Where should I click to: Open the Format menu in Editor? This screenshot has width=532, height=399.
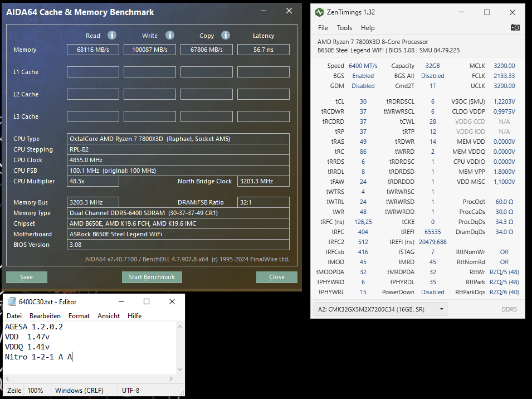79,316
